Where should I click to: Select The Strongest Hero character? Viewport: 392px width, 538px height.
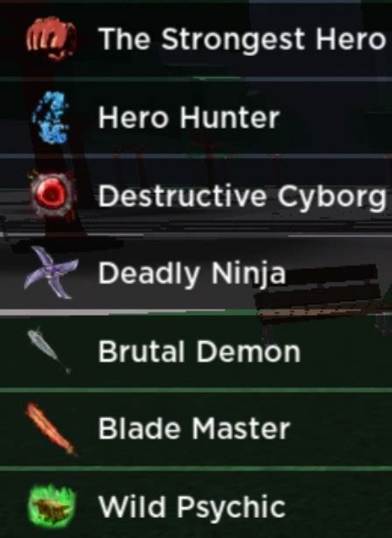click(x=242, y=38)
